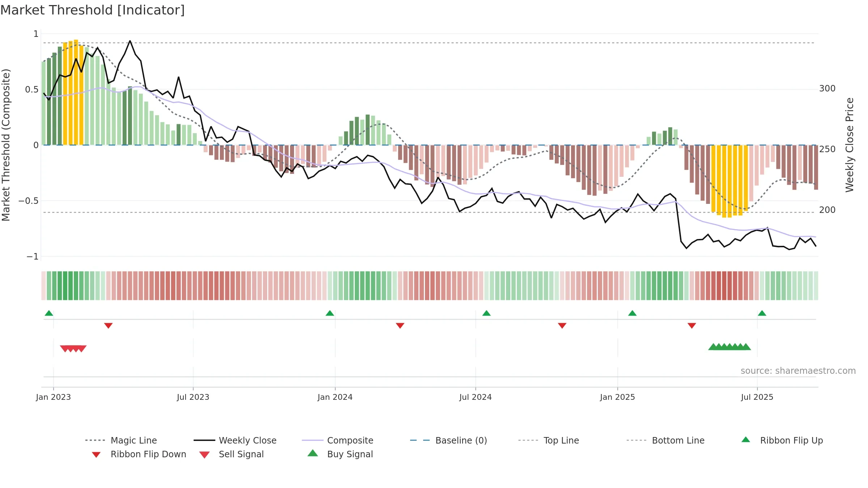Click the yellow negative bars near mid 2025
The width and height of the screenshot is (868, 488).
729,181
